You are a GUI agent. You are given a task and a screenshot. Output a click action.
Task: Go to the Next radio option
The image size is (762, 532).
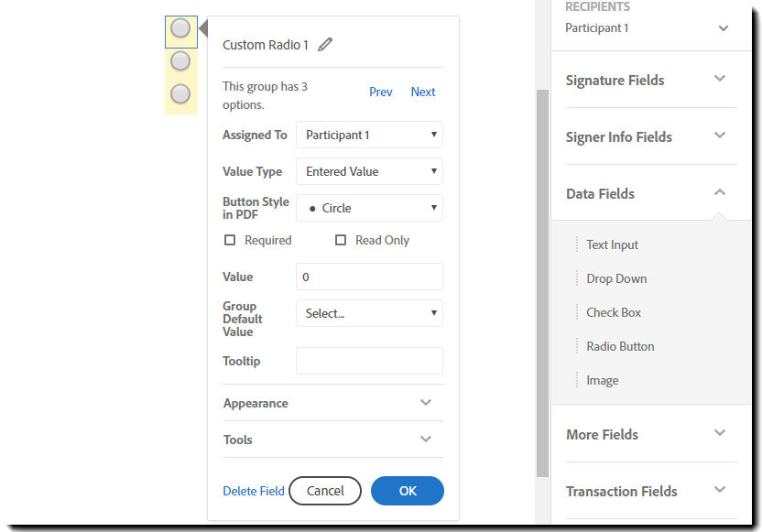(x=423, y=92)
